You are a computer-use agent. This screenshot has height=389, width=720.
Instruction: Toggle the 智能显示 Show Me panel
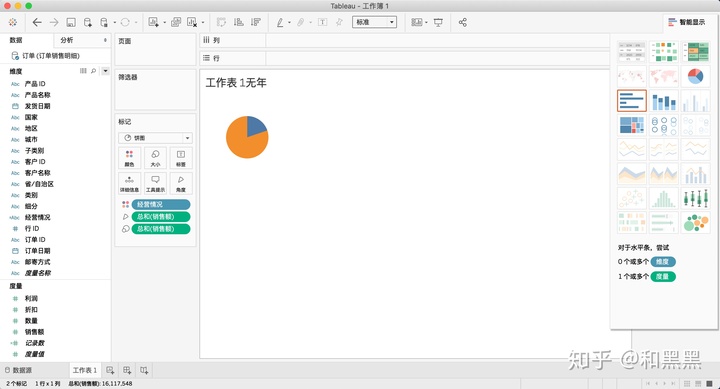(686, 22)
